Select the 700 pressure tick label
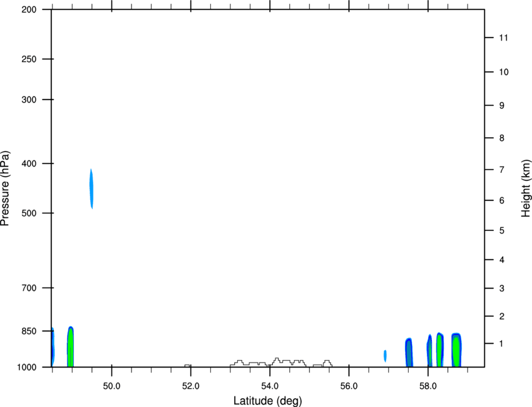Screen dimensions: 532x407 [x=29, y=288]
